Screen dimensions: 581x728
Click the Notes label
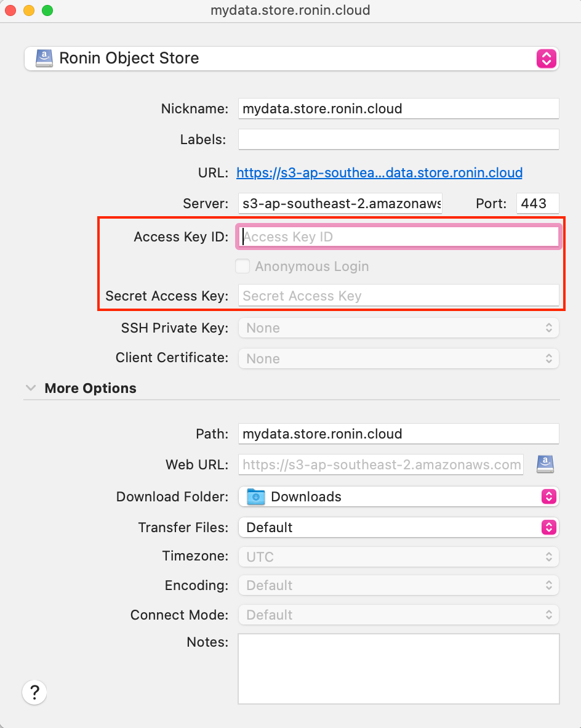tap(207, 642)
